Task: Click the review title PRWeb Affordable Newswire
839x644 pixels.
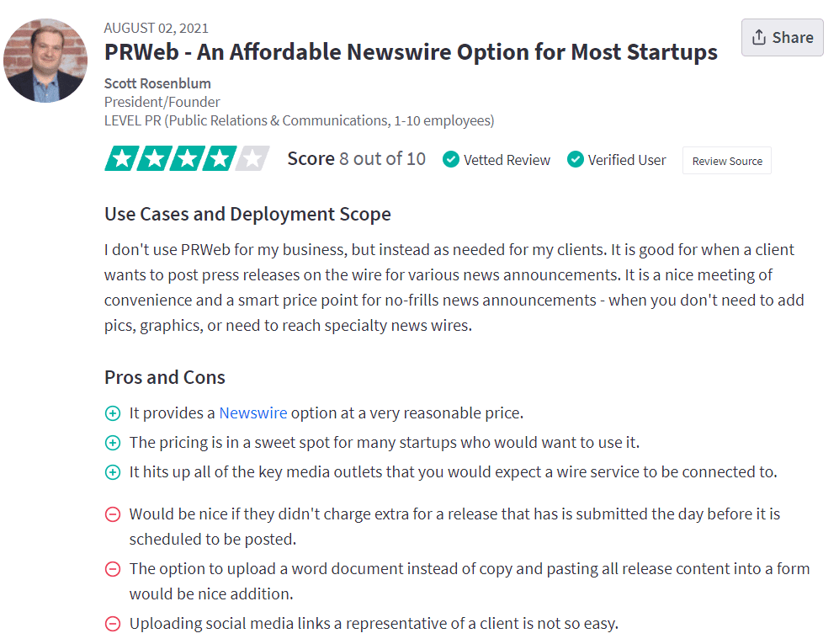Action: (x=411, y=52)
